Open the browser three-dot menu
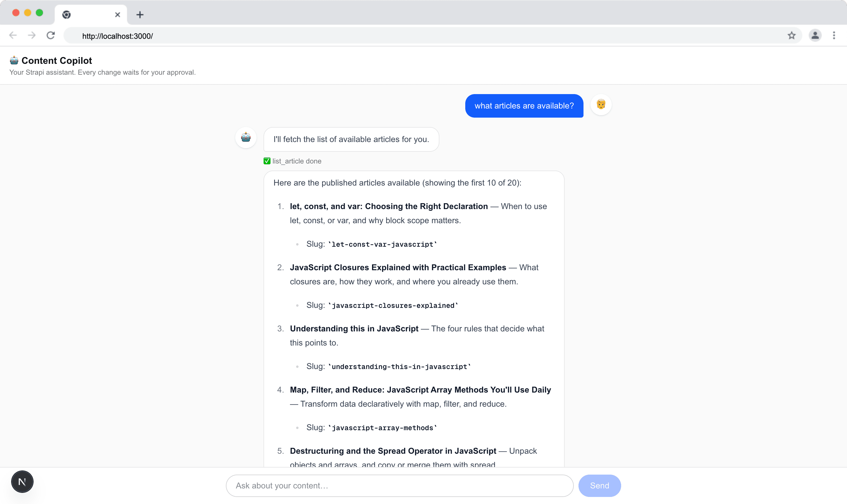Screen dimensions: 847x504 click(834, 35)
